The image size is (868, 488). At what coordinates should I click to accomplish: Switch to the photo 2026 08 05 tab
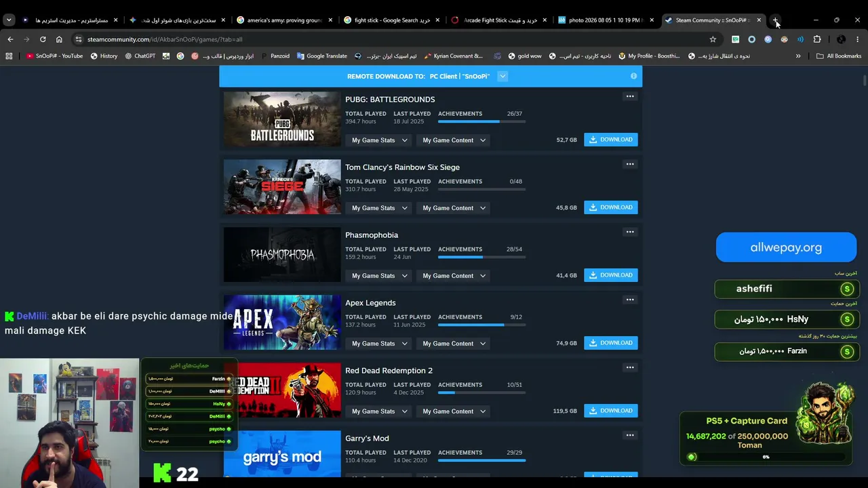coord(606,20)
